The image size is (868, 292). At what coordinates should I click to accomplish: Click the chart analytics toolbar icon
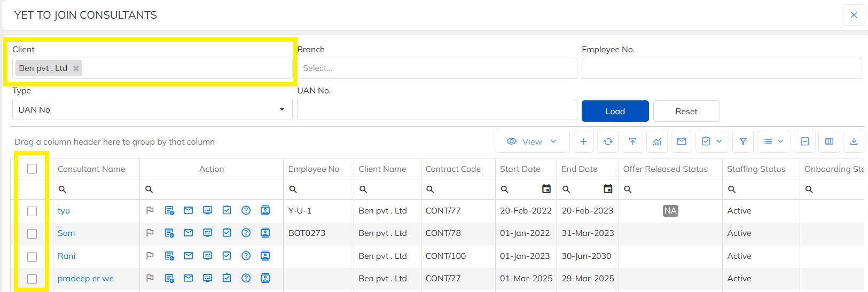coord(657,141)
